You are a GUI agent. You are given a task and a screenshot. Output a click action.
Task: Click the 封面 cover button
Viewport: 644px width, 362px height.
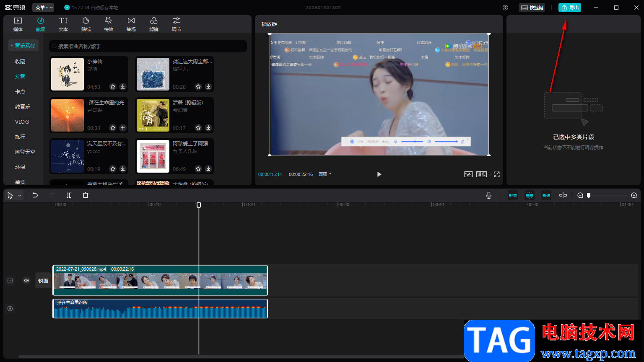point(43,281)
